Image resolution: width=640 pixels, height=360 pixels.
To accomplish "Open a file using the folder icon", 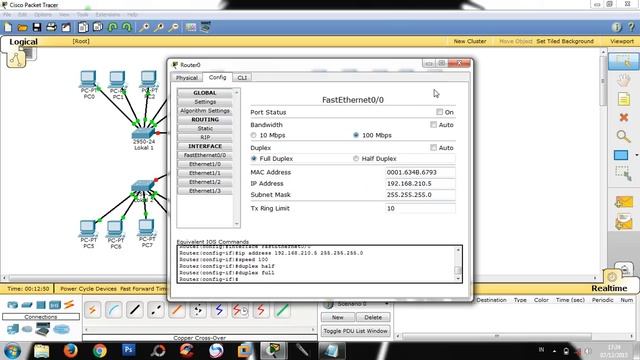I will click(x=22, y=27).
